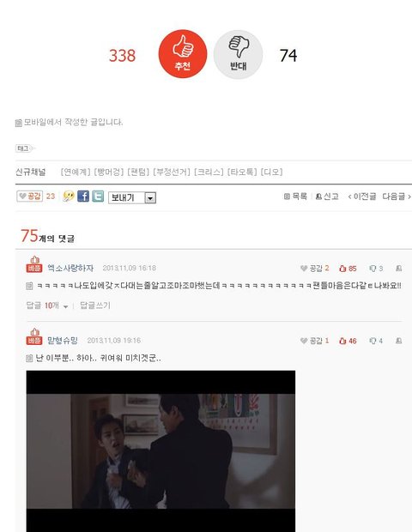Go to 목록 post list
This screenshot has width=412, height=532.
(295, 196)
